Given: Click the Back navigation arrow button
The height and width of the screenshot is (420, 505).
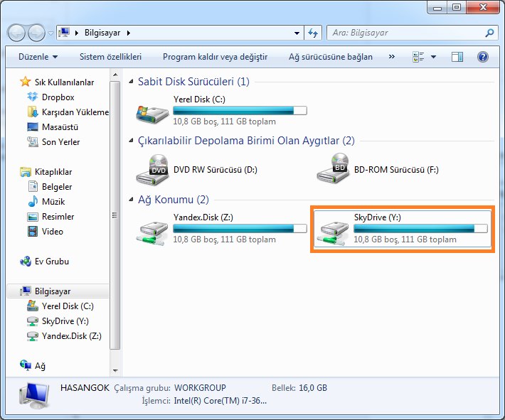Looking at the screenshot, I should (16, 33).
